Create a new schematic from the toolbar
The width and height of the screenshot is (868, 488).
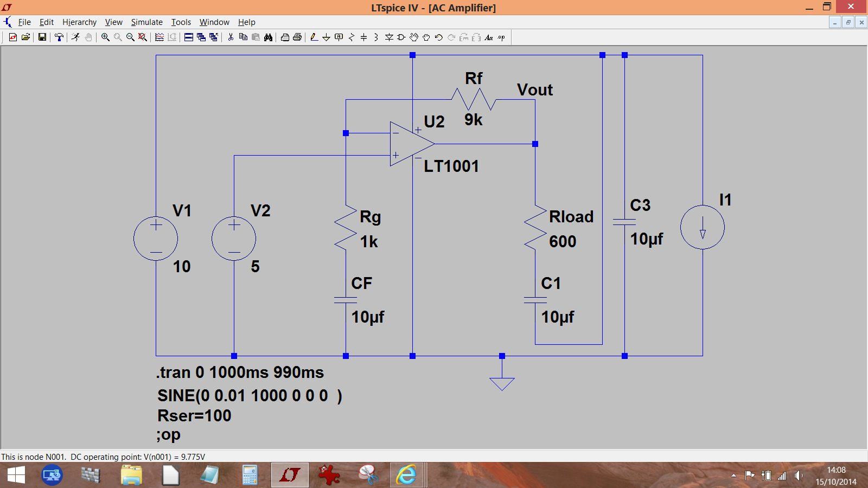[12, 37]
